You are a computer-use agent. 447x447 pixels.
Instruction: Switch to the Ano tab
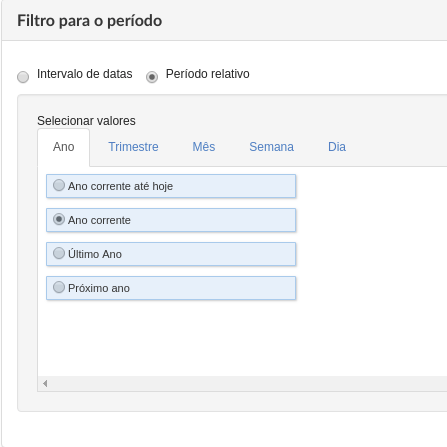click(64, 147)
